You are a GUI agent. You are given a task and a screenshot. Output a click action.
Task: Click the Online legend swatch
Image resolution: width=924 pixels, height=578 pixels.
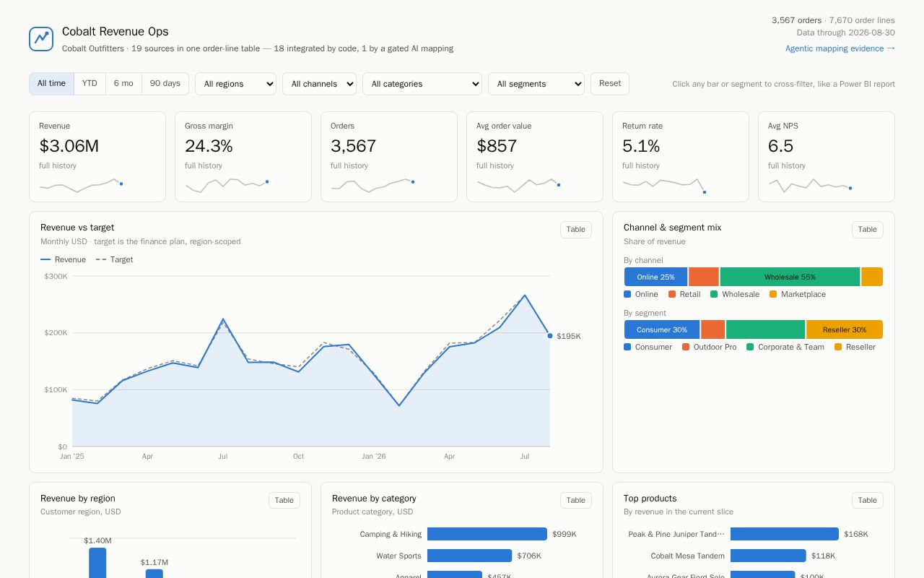(x=627, y=294)
